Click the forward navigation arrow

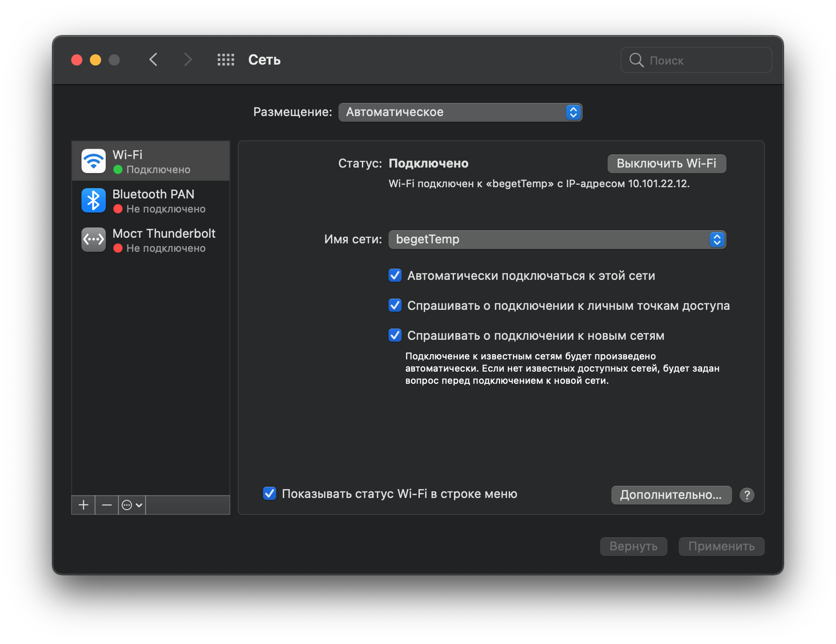click(x=188, y=60)
